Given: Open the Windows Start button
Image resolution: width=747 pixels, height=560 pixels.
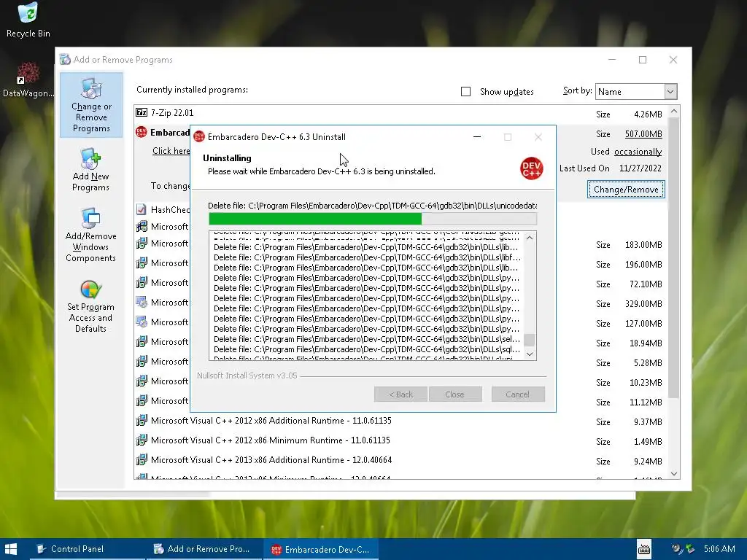Looking at the screenshot, I should 11,549.
